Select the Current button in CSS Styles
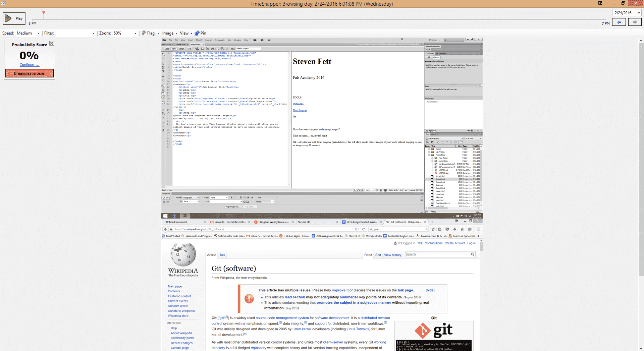This screenshot has height=351, width=644. [x=436, y=57]
